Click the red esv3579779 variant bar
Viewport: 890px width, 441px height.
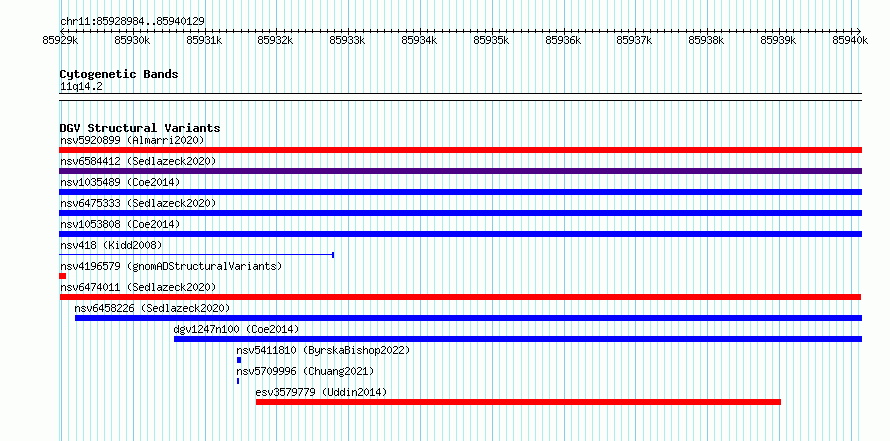pyautogui.click(x=518, y=402)
